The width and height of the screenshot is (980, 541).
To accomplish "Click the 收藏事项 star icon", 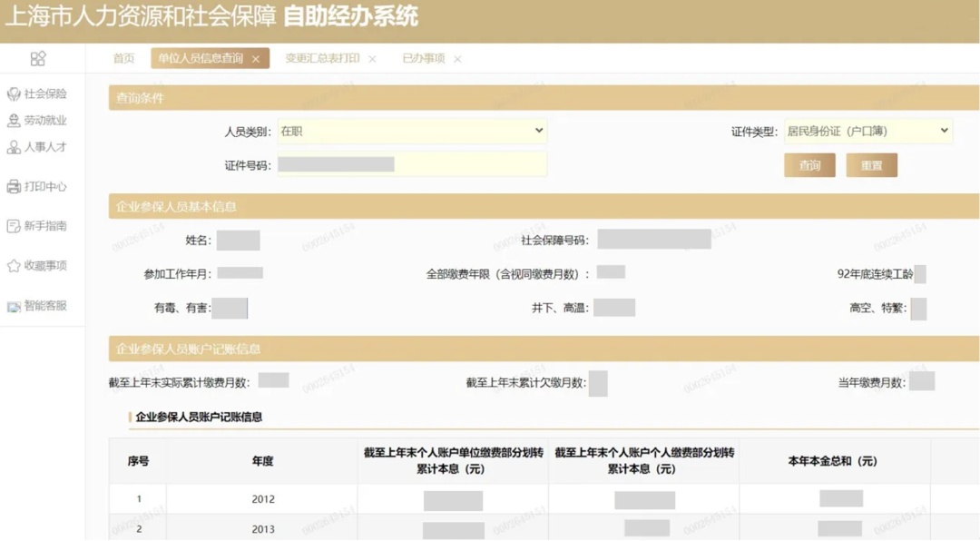I will (14, 266).
